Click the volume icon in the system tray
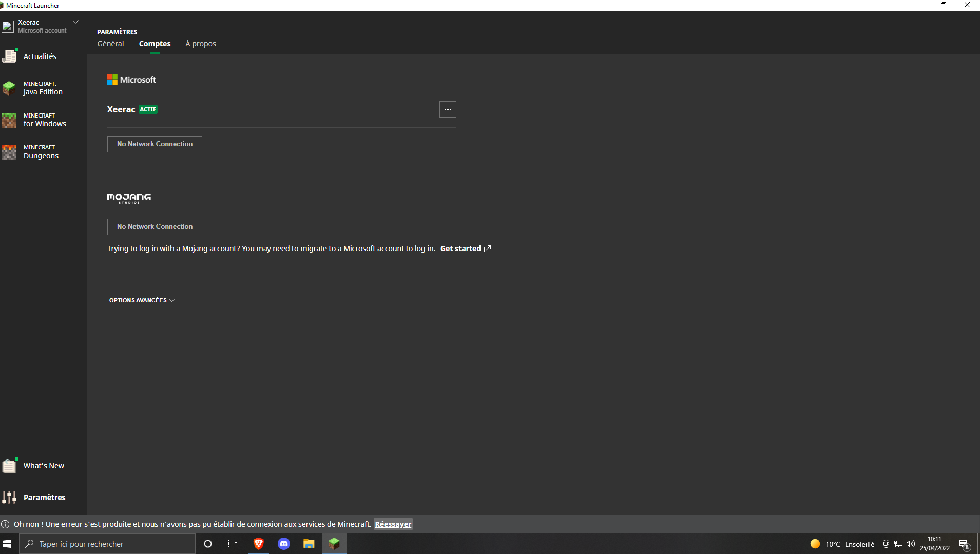The width and height of the screenshot is (980, 554). pos(911,544)
